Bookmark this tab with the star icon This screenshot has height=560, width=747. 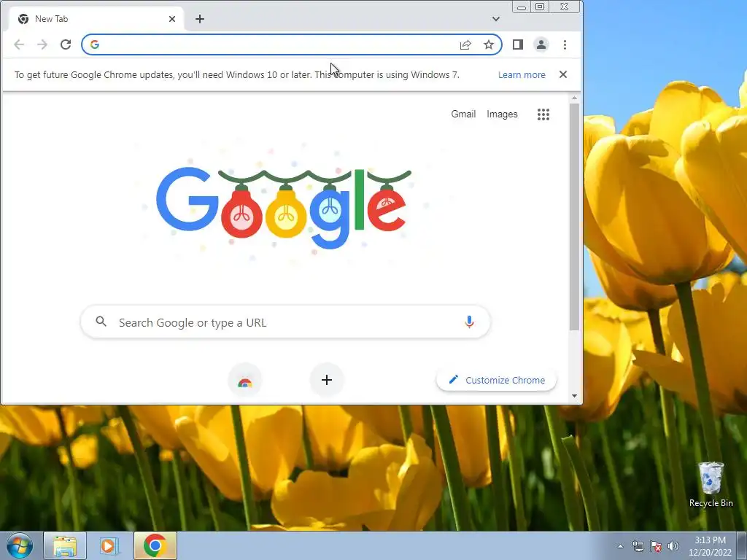coord(489,44)
